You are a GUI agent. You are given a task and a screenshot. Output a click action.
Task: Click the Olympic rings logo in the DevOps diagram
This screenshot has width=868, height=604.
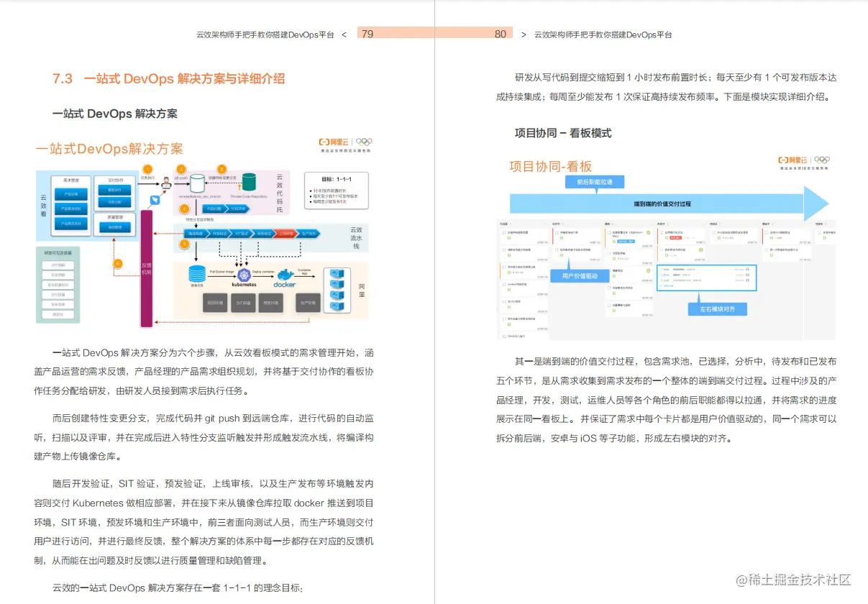tap(364, 142)
